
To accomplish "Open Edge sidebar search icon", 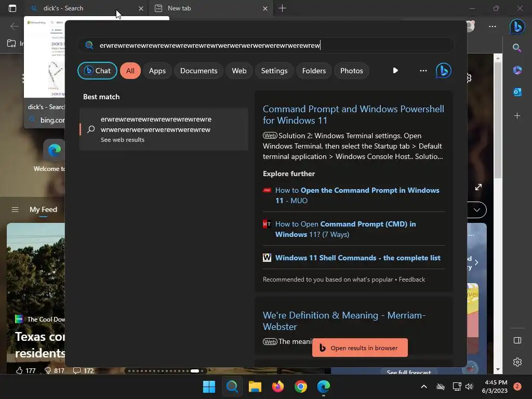I will 517,47.
